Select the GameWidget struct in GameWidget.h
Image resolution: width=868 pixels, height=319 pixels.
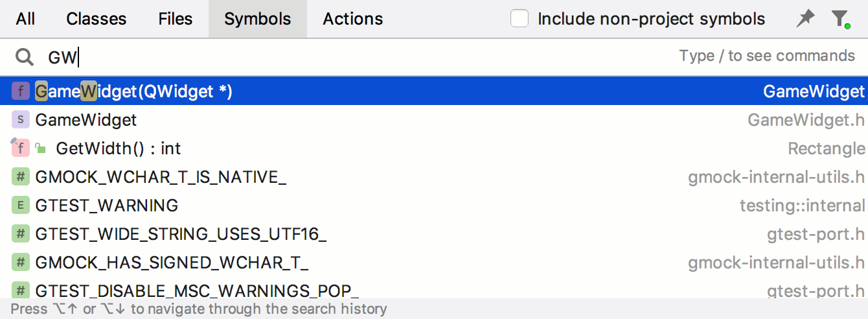click(x=434, y=120)
